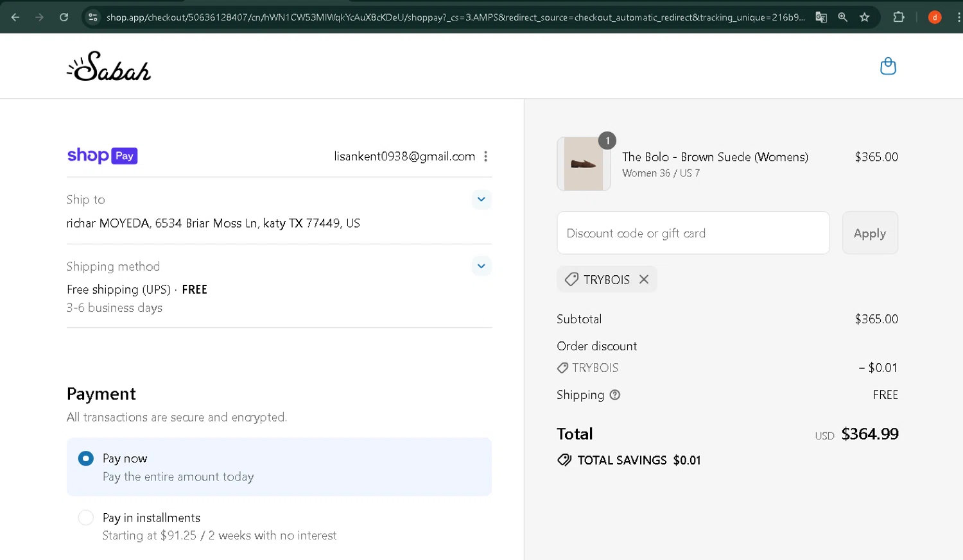Click the Apply discount button
The image size is (963, 560).
pyautogui.click(x=870, y=233)
